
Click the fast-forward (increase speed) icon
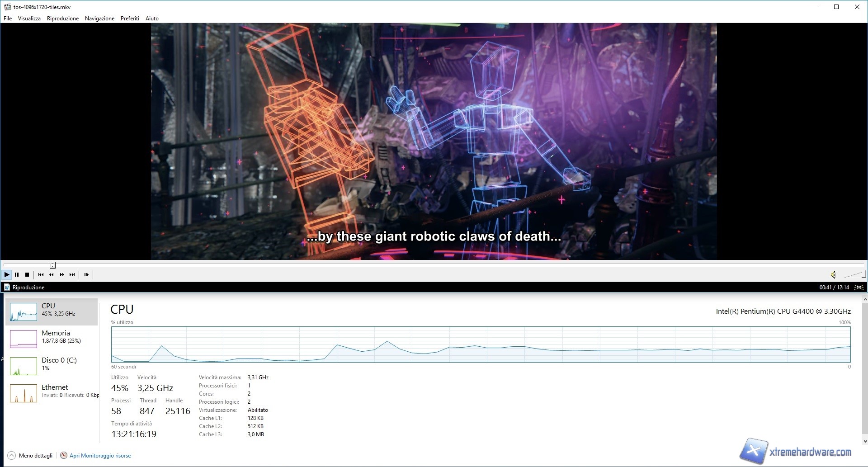coord(62,274)
